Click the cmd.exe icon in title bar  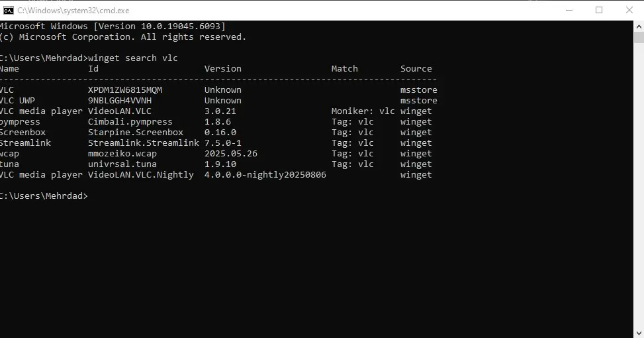pyautogui.click(x=9, y=10)
